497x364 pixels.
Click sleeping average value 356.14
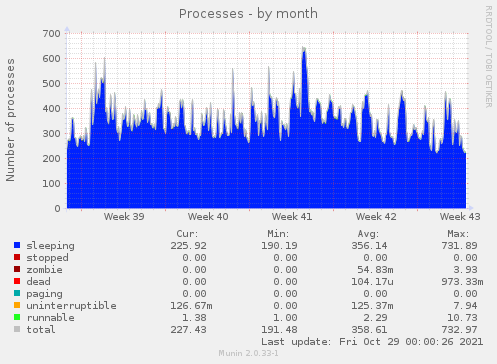(x=369, y=246)
